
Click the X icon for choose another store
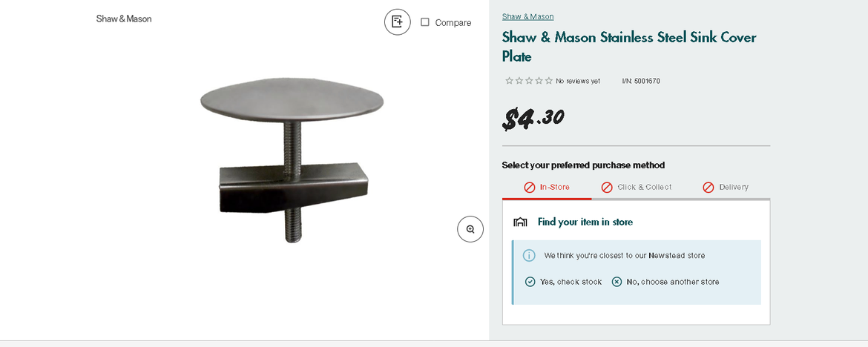point(617,282)
